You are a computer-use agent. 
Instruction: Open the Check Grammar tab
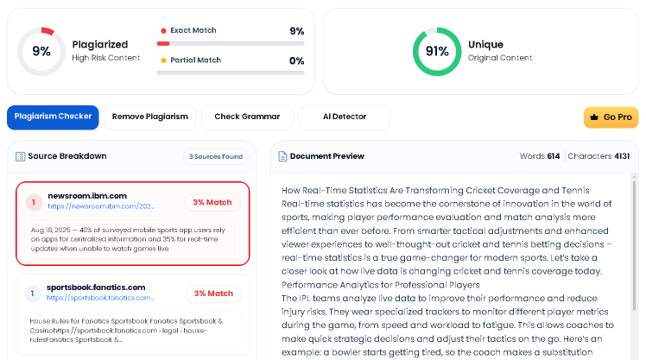point(247,117)
